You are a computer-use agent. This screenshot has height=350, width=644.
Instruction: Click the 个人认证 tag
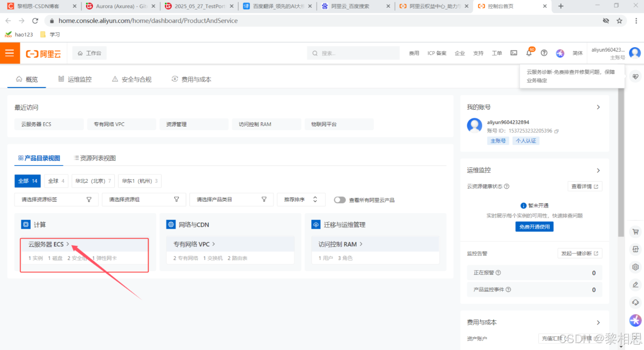(x=526, y=141)
